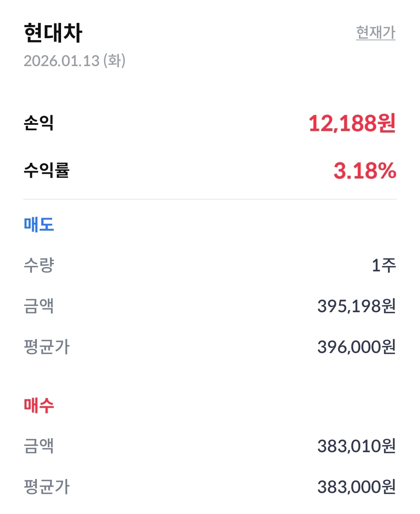Viewport: 420px width, 514px height.
Task: Select the profit value 12,188원
Action: point(352,124)
